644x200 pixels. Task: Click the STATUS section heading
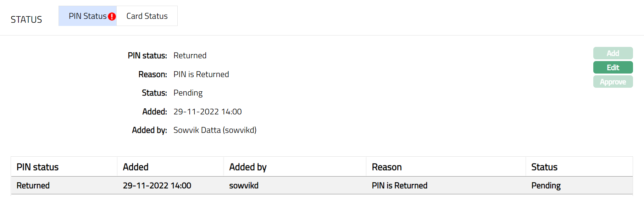(26, 20)
